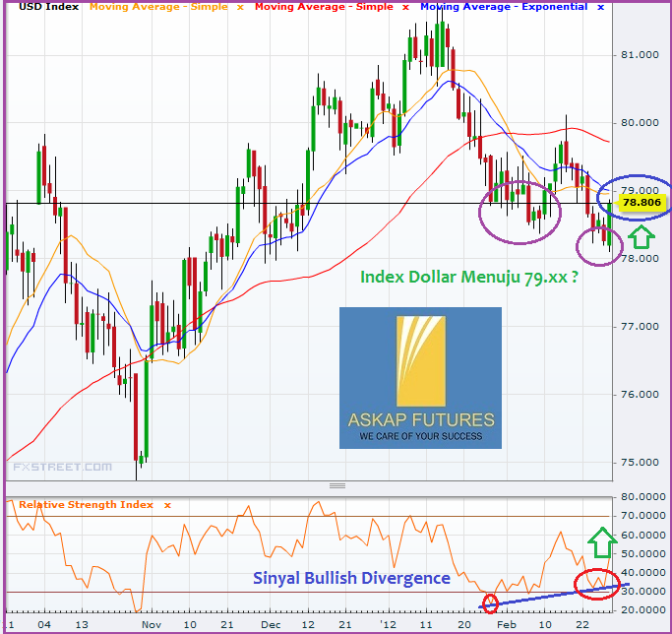The height and width of the screenshot is (634, 672).
Task: Remove the orange Simple Moving Average indicator
Action: 240,8
